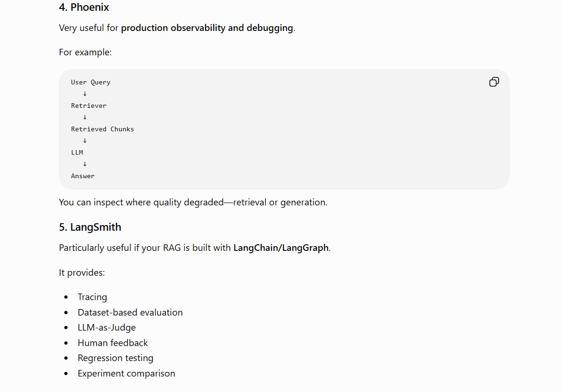Click the bold LangChain/LangGraph text

pos(281,248)
